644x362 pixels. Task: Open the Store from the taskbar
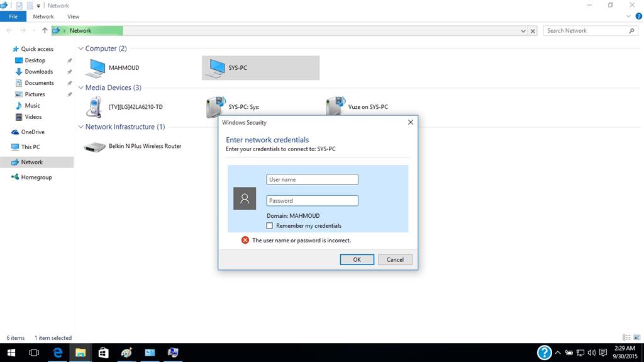(104, 353)
